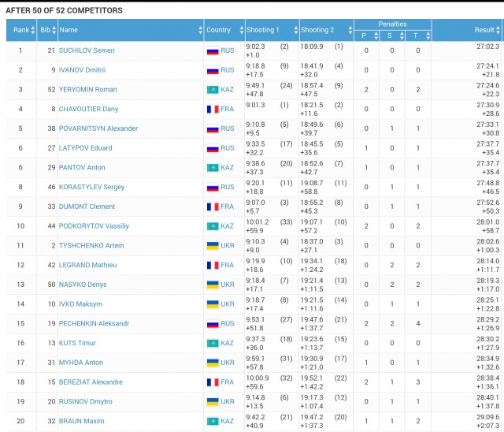Click French flag in LEGRAND Mathieu row

tap(213, 266)
